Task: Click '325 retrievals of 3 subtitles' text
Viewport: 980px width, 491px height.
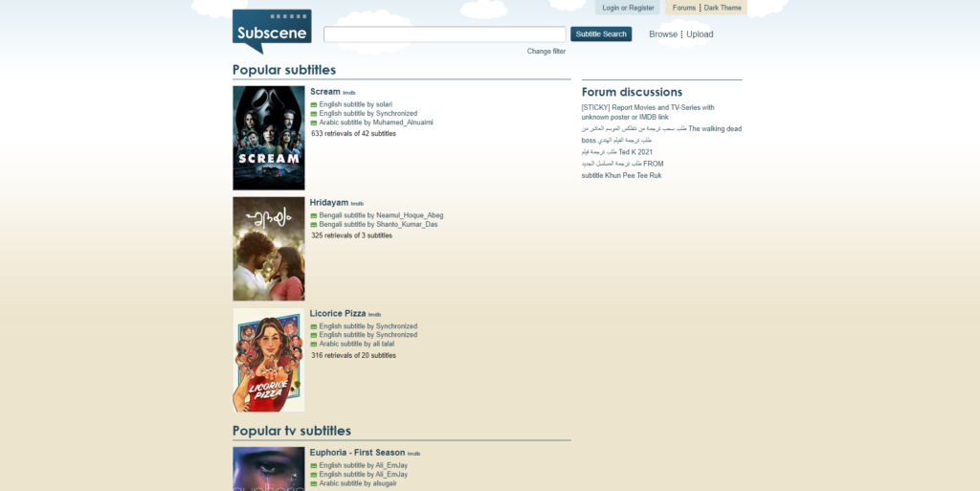Action: [352, 235]
